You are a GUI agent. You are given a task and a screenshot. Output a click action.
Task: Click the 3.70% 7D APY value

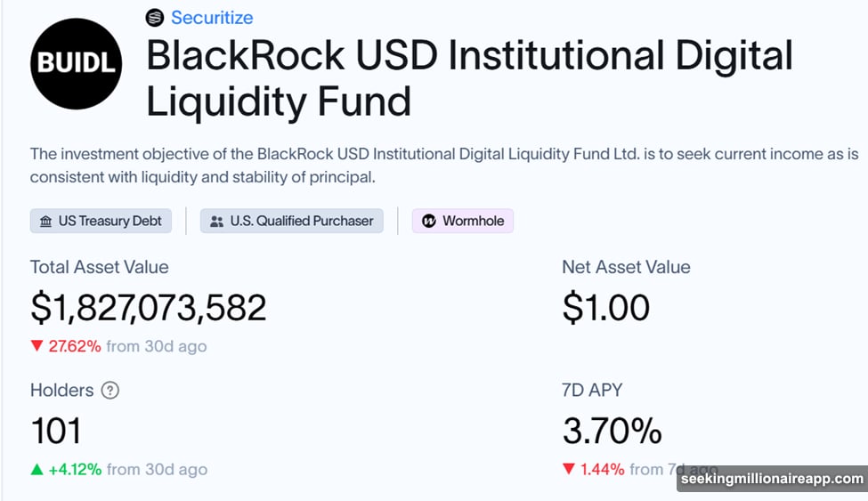coord(612,432)
